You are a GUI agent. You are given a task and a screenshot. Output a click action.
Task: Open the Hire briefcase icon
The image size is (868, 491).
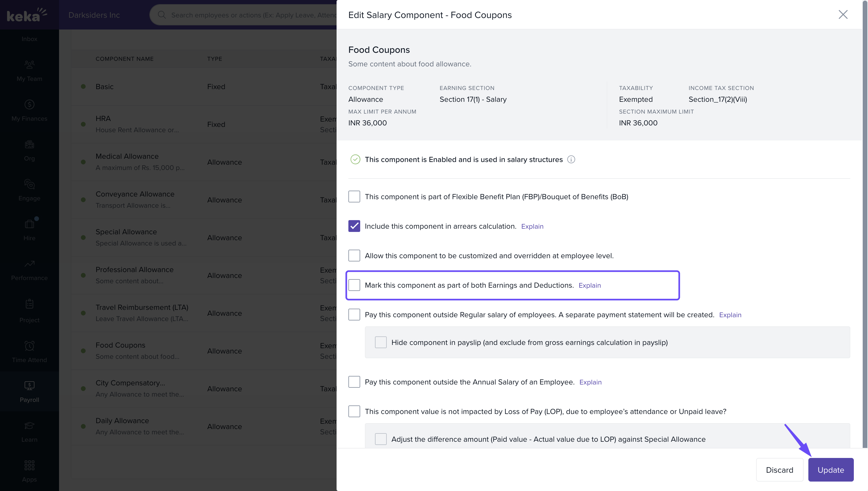[x=29, y=224]
